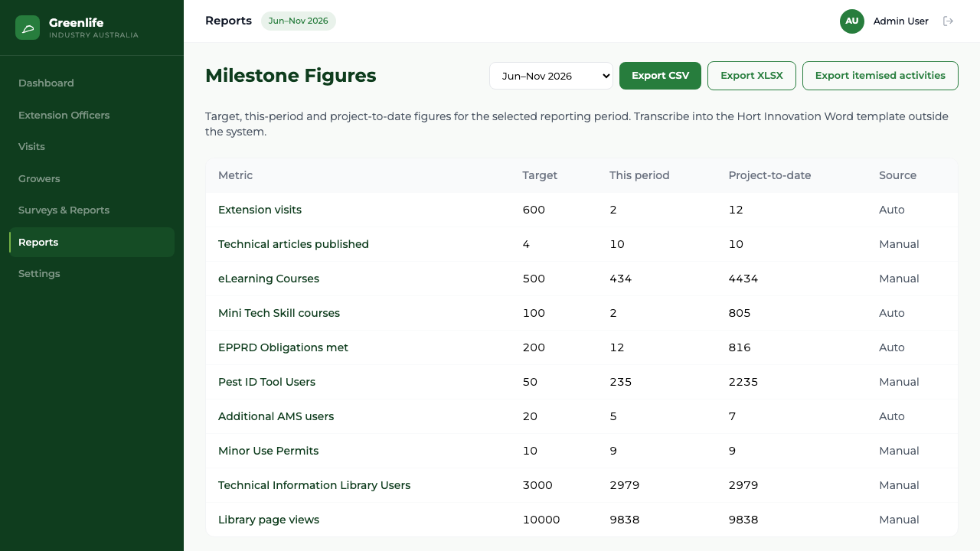Select Minor Use Permits row
The image size is (980, 551).
[x=582, y=451]
